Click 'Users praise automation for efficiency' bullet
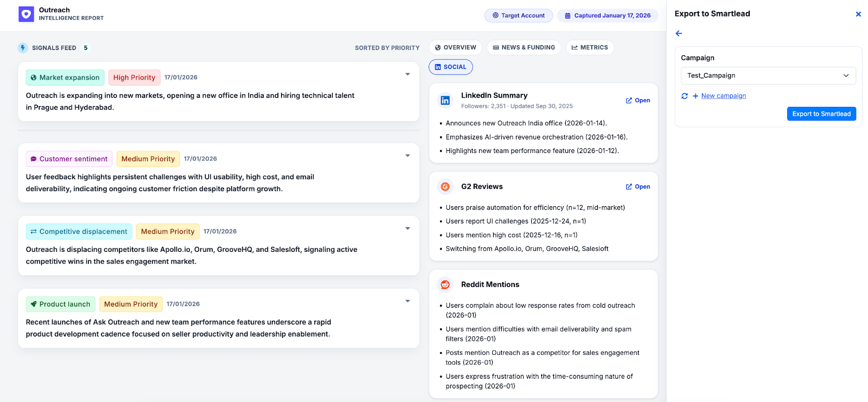868x402 pixels. click(535, 208)
